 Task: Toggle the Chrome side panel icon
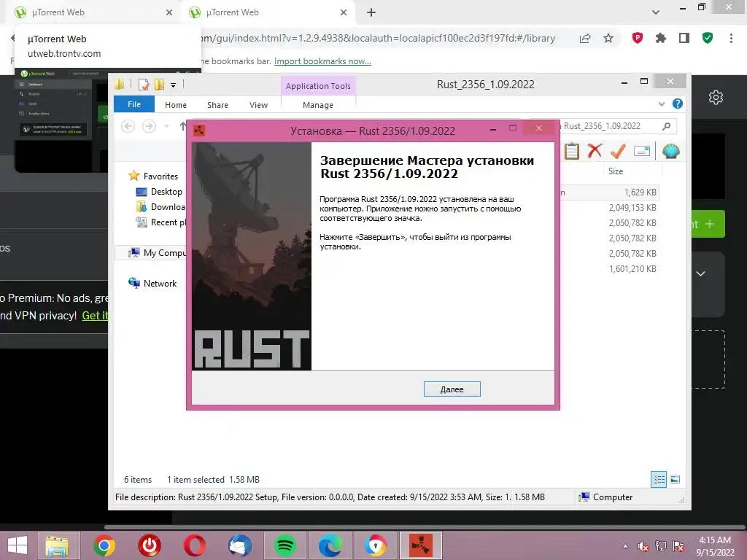(x=684, y=38)
